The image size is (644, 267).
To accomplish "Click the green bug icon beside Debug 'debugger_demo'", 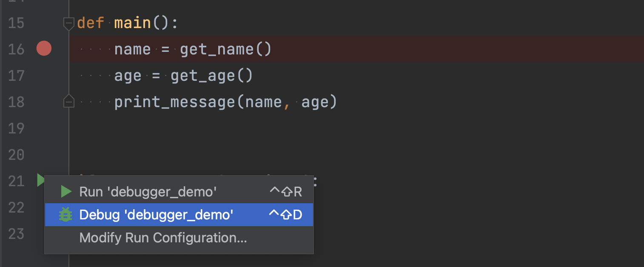I will [66, 215].
